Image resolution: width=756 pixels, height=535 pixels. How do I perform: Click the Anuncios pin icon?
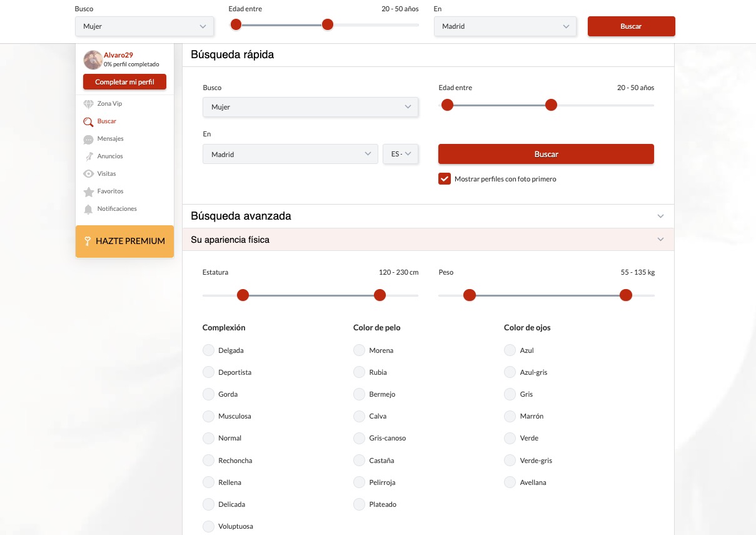point(88,156)
